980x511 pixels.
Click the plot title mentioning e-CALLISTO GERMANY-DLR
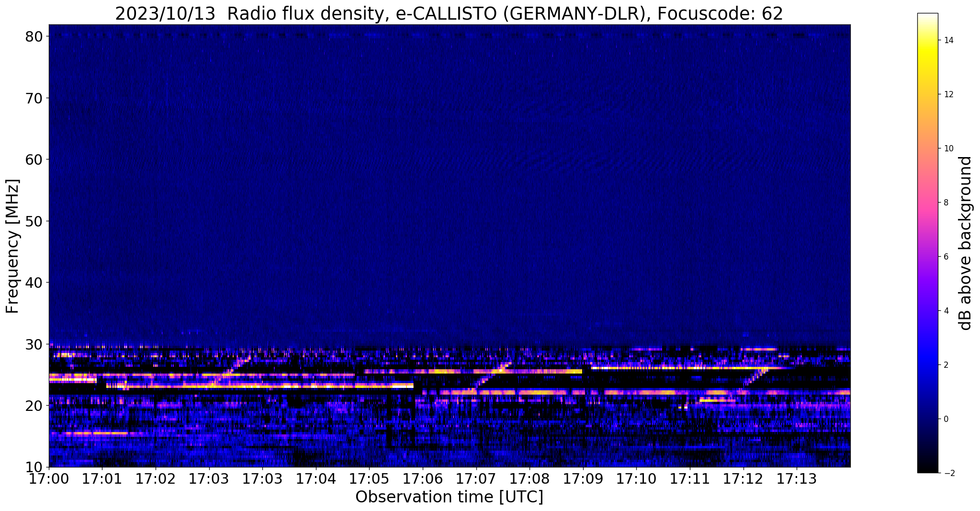pyautogui.click(x=449, y=13)
